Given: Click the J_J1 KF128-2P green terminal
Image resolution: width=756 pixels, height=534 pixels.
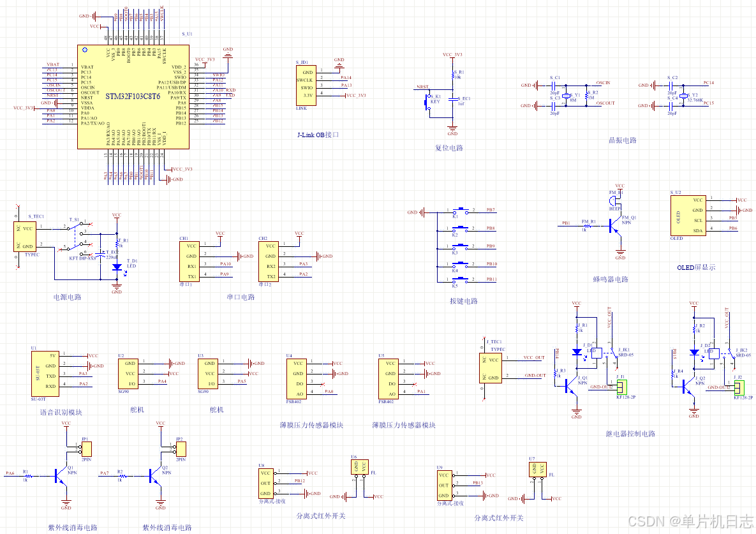Looking at the screenshot, I should tap(622, 387).
